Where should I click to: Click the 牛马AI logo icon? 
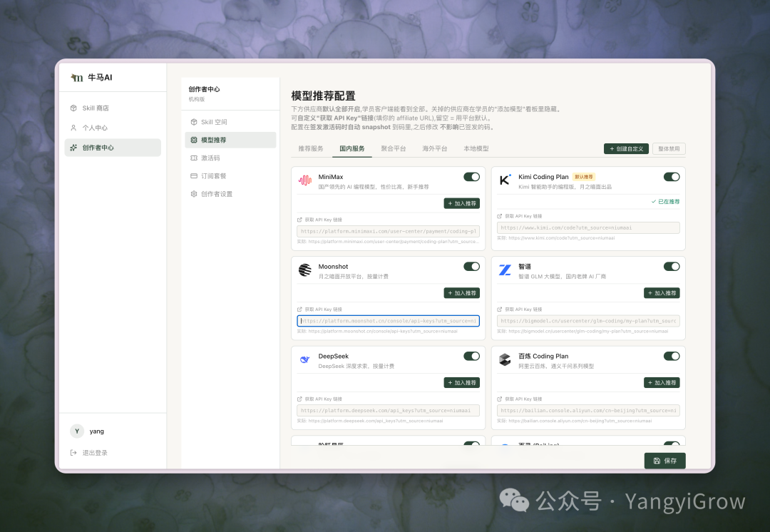click(76, 78)
